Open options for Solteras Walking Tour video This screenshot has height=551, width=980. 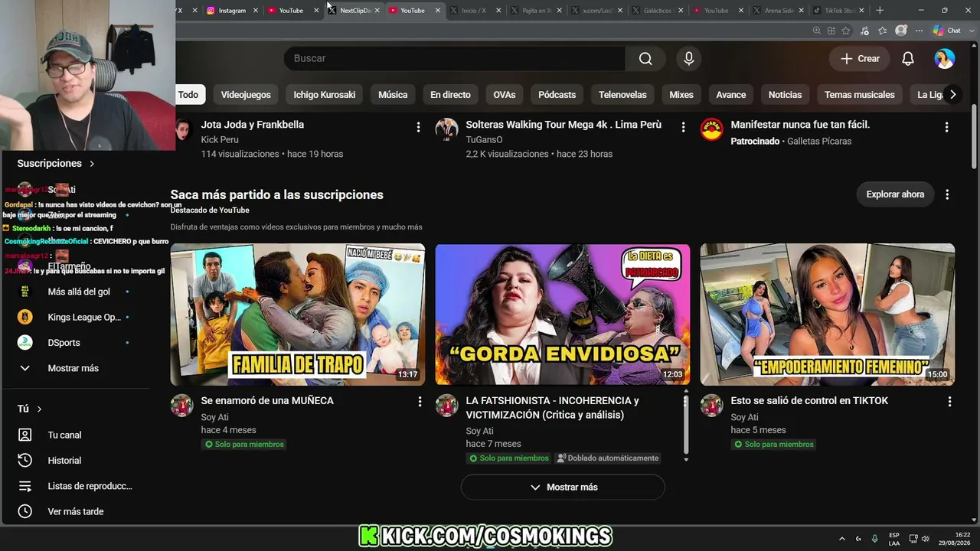coord(683,127)
